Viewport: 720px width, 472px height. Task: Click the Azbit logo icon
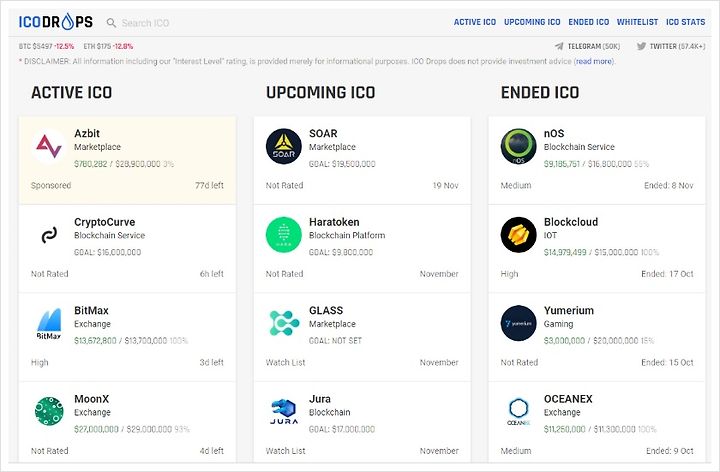pos(49,146)
